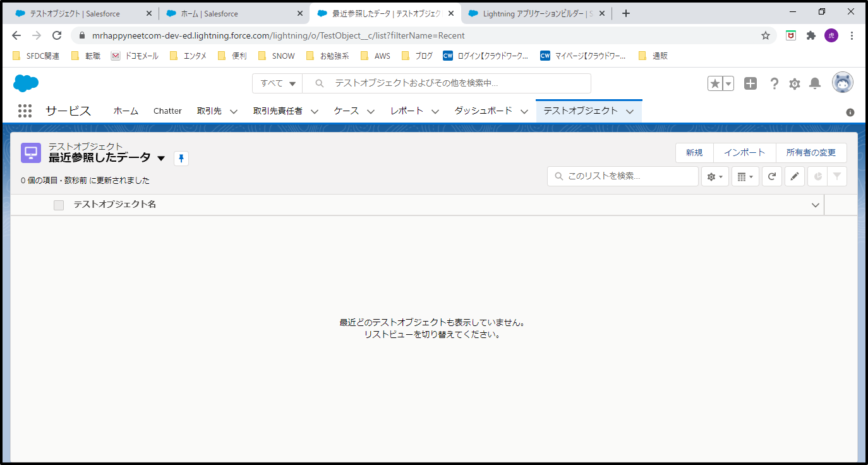
Task: Click the 新規 button
Action: point(694,153)
